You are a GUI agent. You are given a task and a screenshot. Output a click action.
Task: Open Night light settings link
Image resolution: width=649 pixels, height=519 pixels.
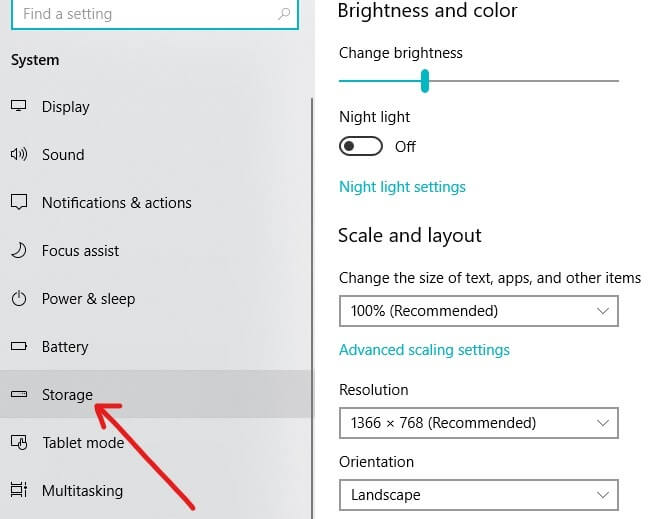[x=402, y=187]
